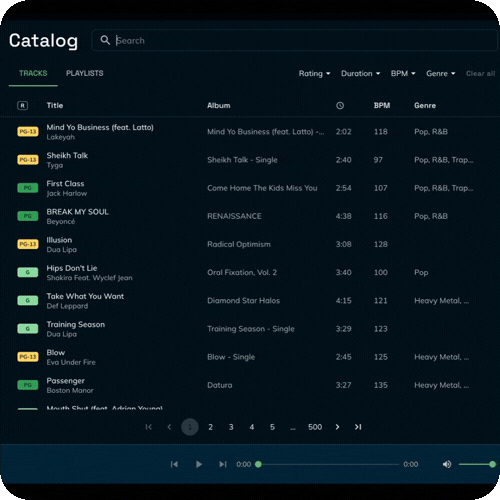The height and width of the screenshot is (500, 500).
Task: Expand the Duration filter dropdown
Action: pos(360,74)
